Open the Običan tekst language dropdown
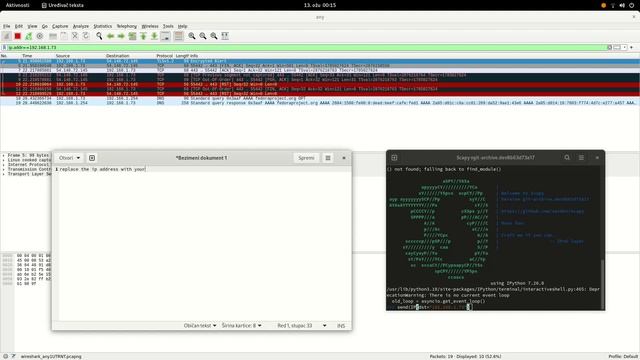This screenshot has height=360, width=640. (200, 326)
